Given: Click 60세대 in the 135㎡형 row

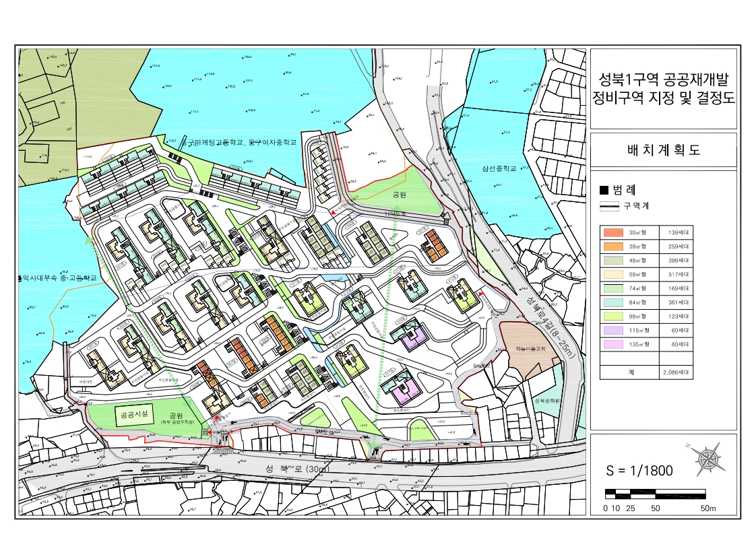Looking at the screenshot, I should [676, 345].
